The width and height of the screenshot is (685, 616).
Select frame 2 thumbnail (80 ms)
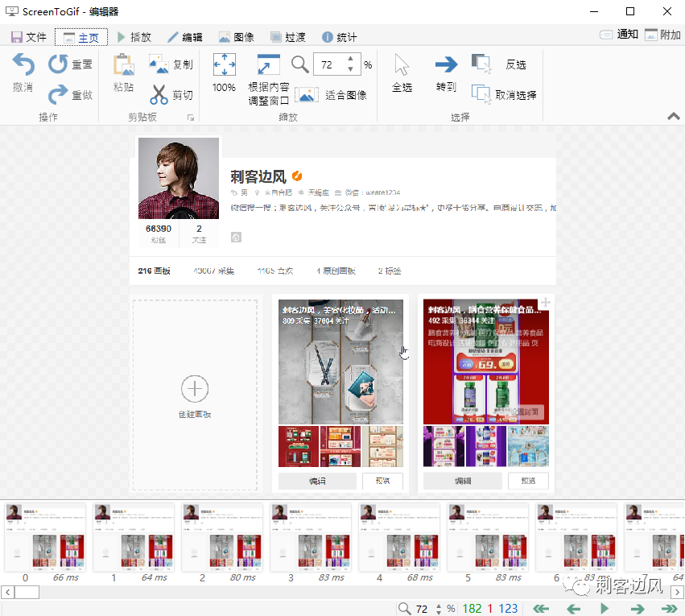click(x=222, y=537)
